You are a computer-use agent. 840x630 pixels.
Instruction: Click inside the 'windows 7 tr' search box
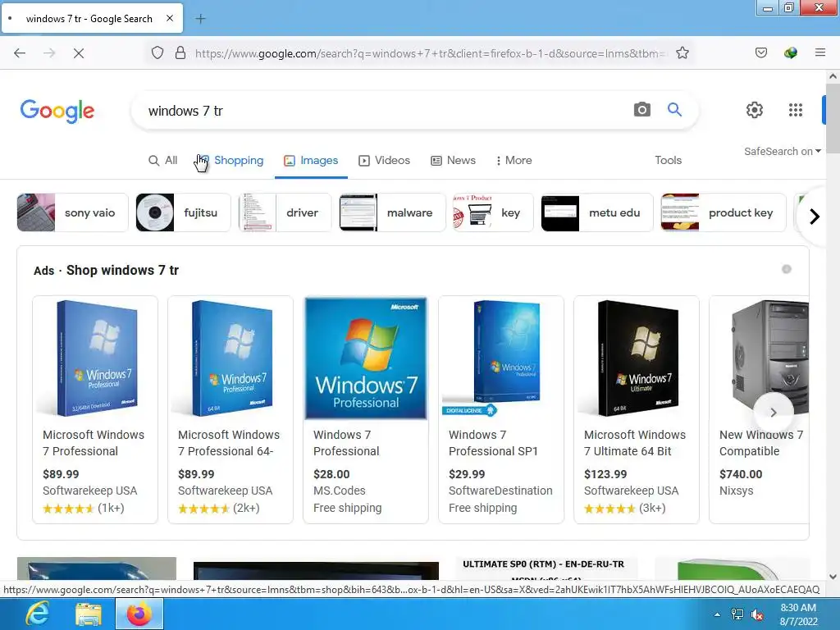click(386, 111)
